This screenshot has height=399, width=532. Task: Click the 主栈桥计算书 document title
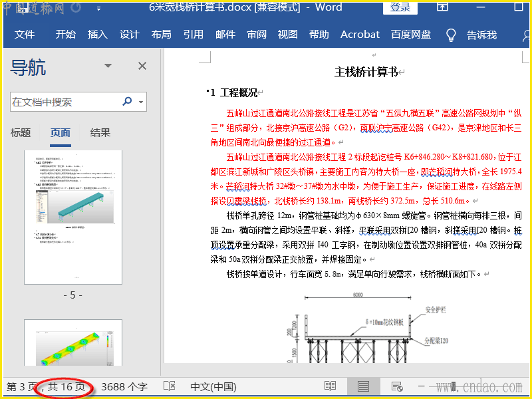click(366, 72)
